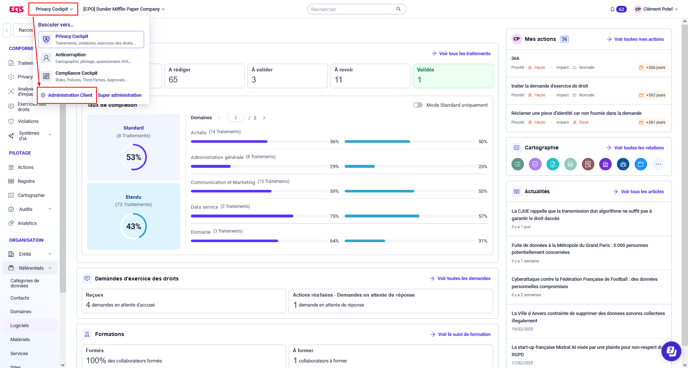Open the Dunder Mifflin Paper Company selector
Viewport: 688px width, 368px height.
[124, 9]
